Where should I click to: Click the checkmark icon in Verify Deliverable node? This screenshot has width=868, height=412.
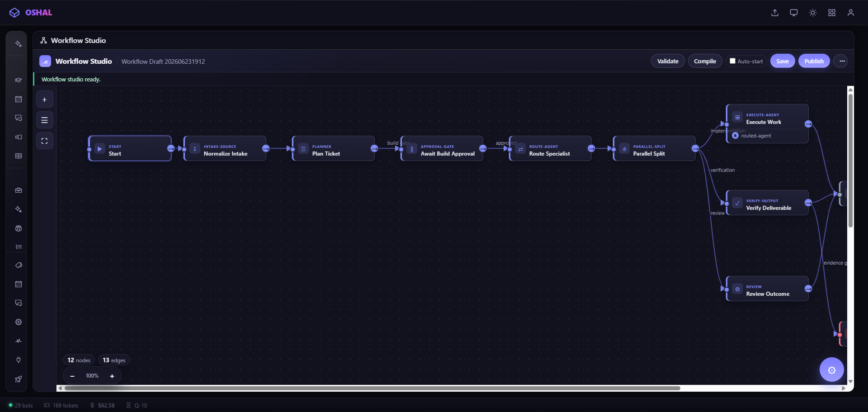pos(737,203)
